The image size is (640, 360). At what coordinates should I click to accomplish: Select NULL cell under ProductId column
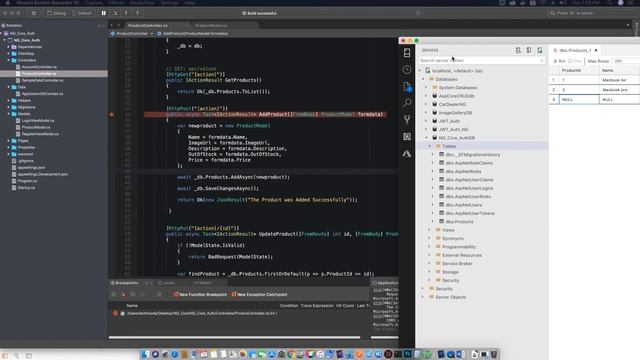coord(579,100)
